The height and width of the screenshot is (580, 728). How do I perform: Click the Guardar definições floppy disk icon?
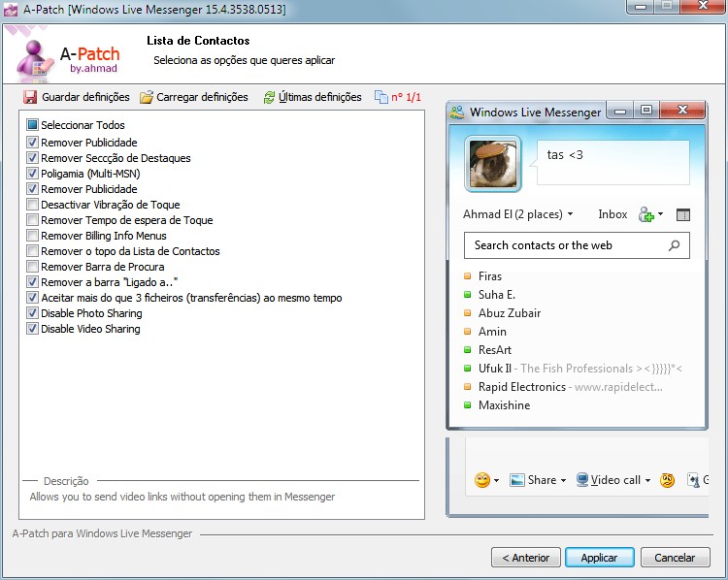[30, 97]
